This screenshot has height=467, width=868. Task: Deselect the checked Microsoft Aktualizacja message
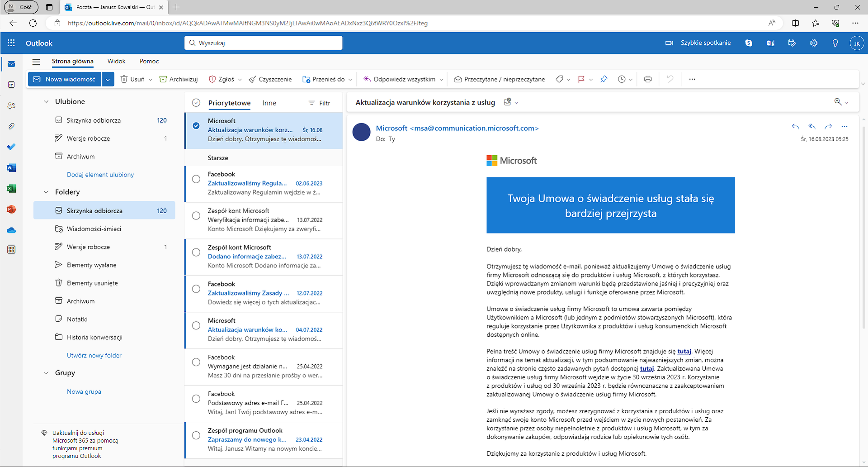196,126
